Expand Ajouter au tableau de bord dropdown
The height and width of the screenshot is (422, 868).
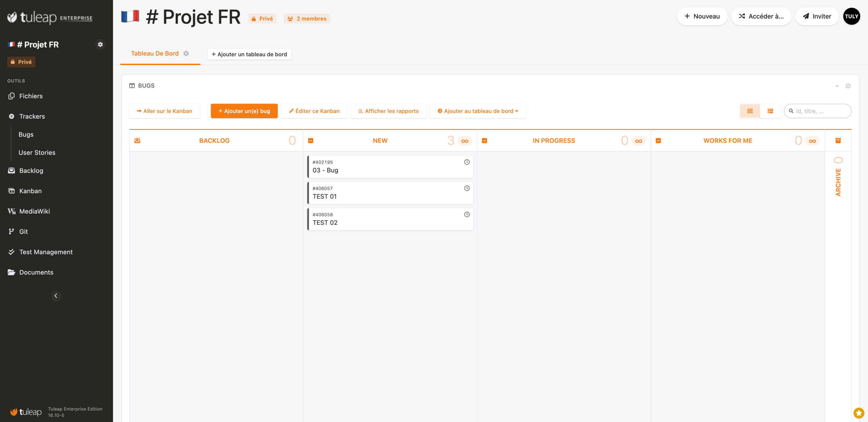pos(477,111)
